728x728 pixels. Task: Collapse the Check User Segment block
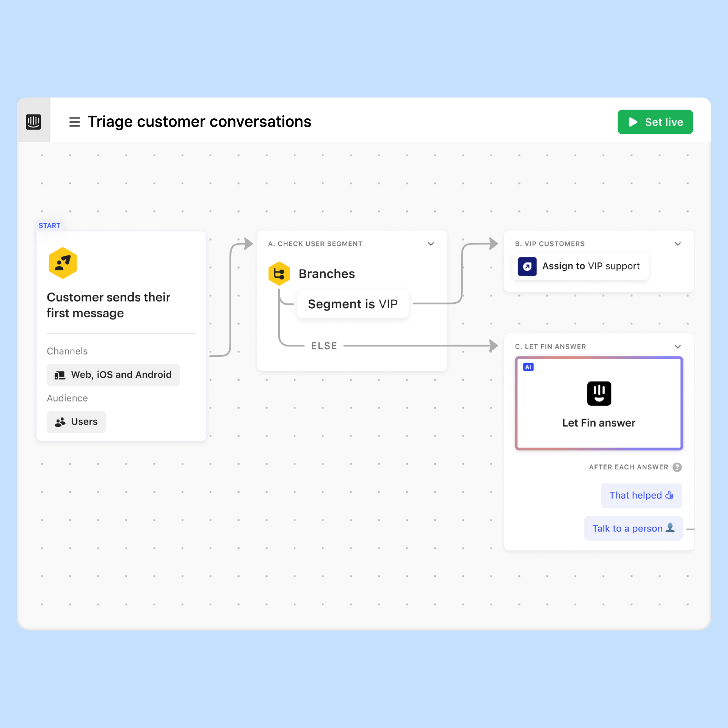(x=431, y=244)
